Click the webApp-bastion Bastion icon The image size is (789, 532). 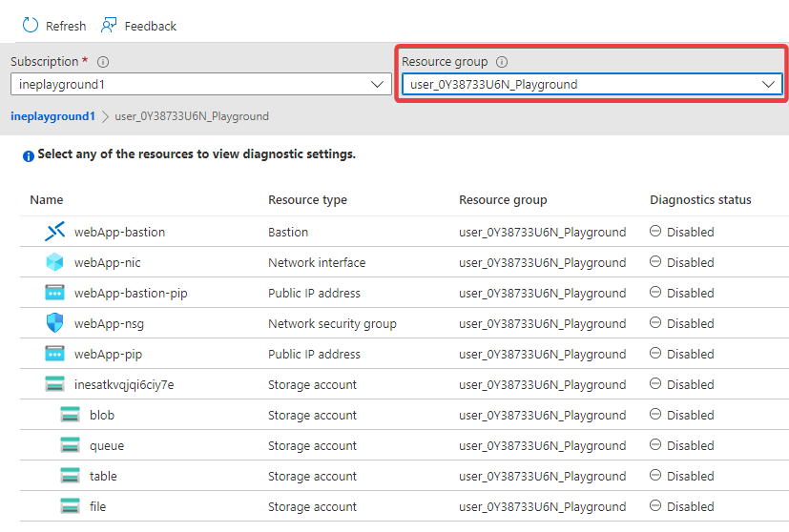pyautogui.click(x=54, y=232)
